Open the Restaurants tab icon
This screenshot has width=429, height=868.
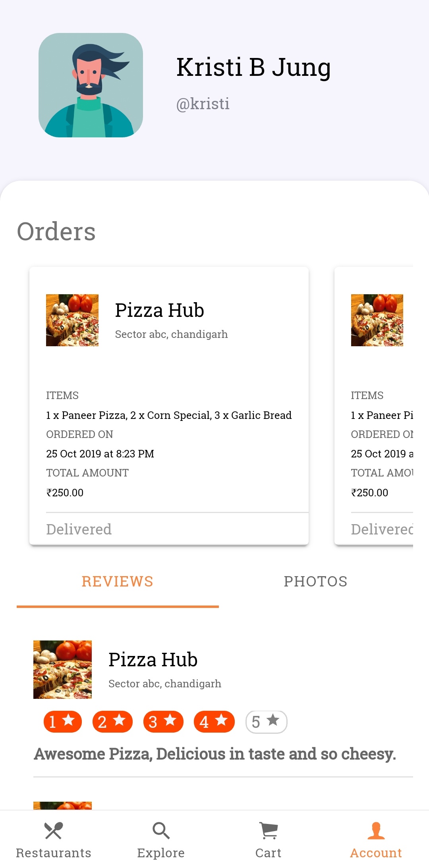tap(54, 831)
